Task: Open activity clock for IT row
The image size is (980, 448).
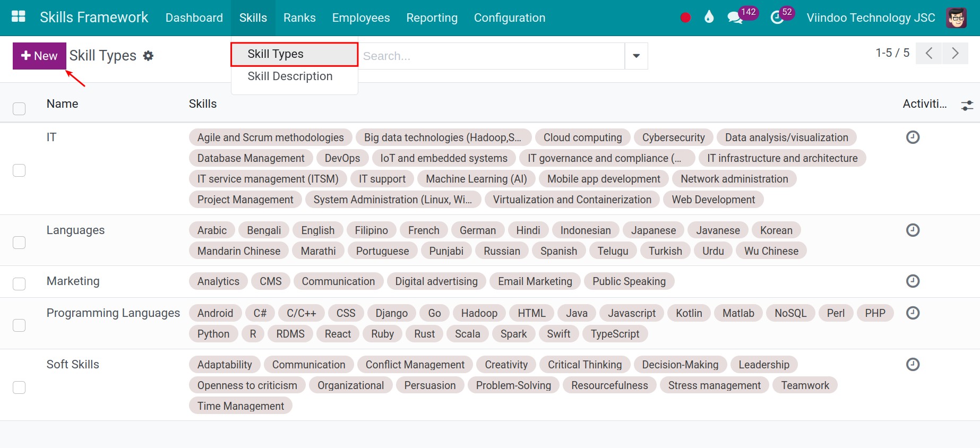Action: (913, 137)
